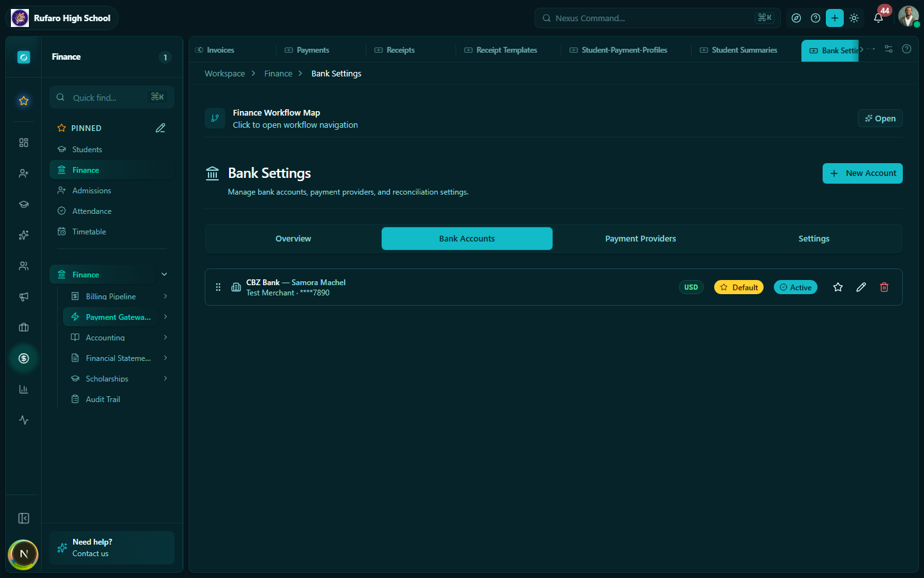The width and height of the screenshot is (924, 578).
Task: Select the Payment Providers section tab
Action: (640, 238)
